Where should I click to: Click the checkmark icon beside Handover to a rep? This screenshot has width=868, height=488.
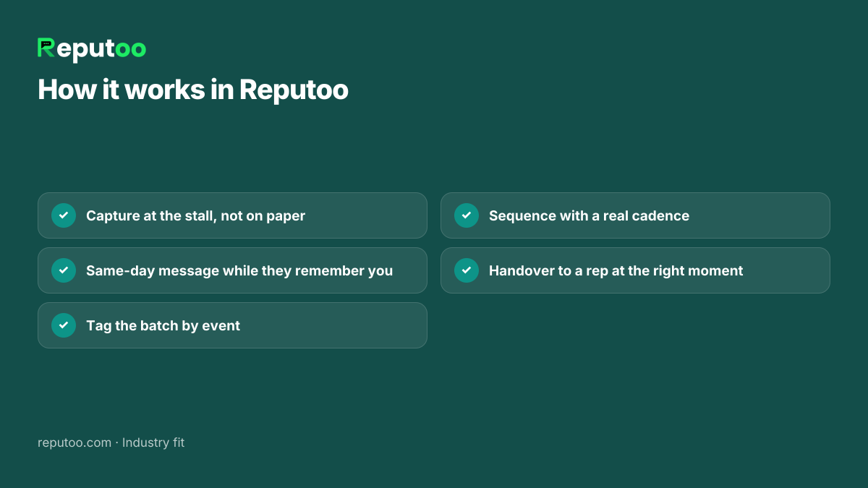(x=467, y=270)
